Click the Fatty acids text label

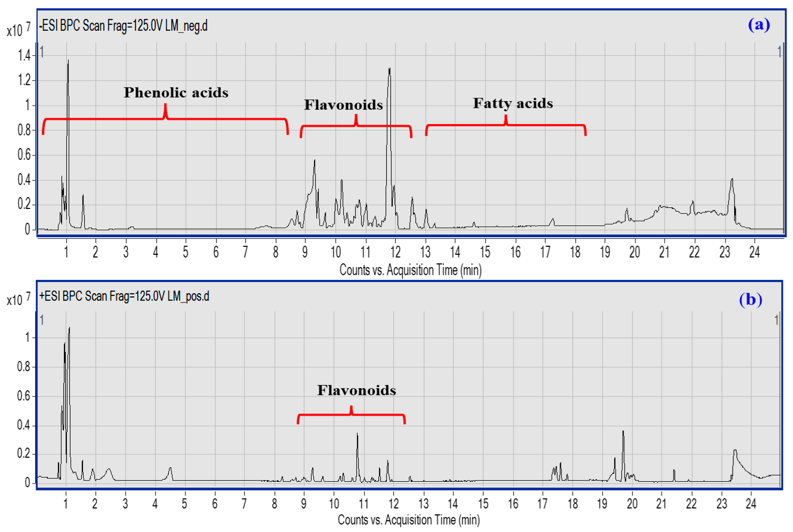[513, 104]
